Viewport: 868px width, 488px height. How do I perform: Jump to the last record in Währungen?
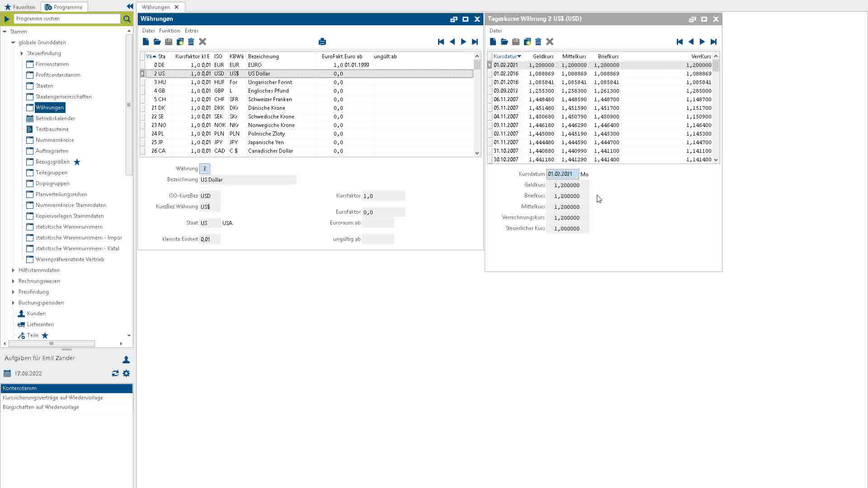[x=475, y=42]
